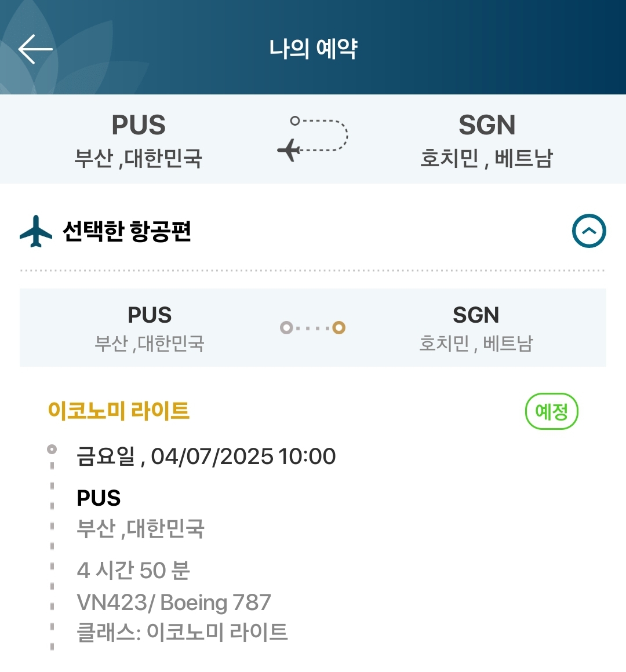Tap the 4 시간 50 분 duration text
The width and height of the screenshot is (626, 672).
pyautogui.click(x=133, y=571)
